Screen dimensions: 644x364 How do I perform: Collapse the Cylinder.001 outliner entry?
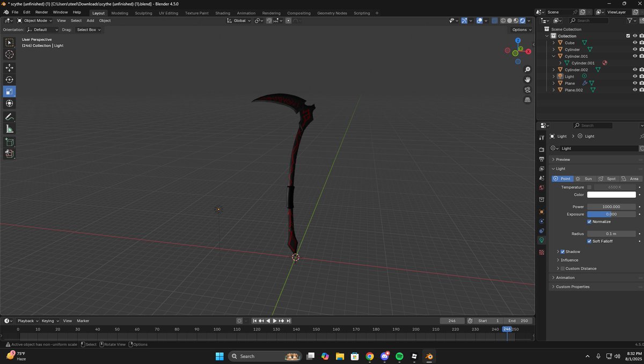[554, 56]
